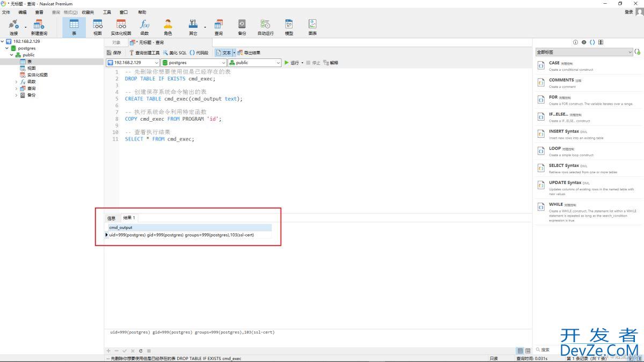This screenshot has width=644, height=362.
Task: Open the 编辑 (Edit) menu
Action: click(x=22, y=12)
